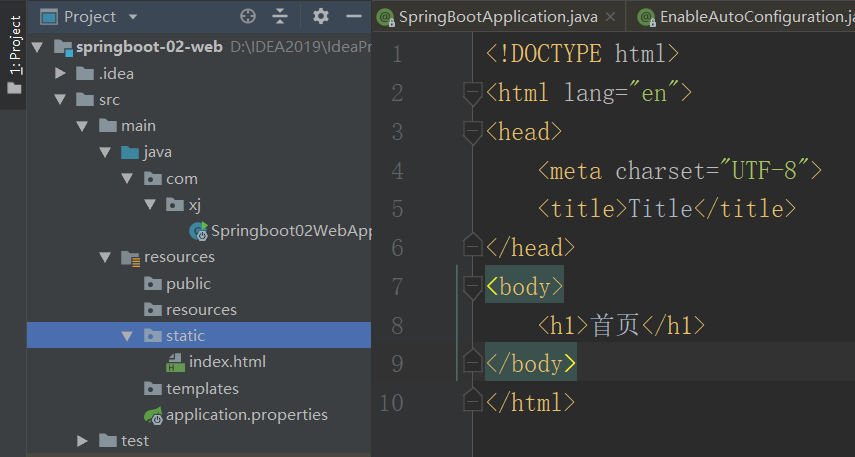Click the application.properties Spring leaf icon
This screenshot has width=855, height=457.
click(152, 414)
